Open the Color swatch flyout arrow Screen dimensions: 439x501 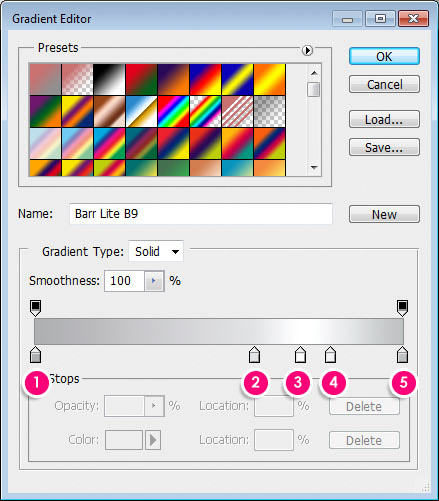pyautogui.click(x=153, y=440)
